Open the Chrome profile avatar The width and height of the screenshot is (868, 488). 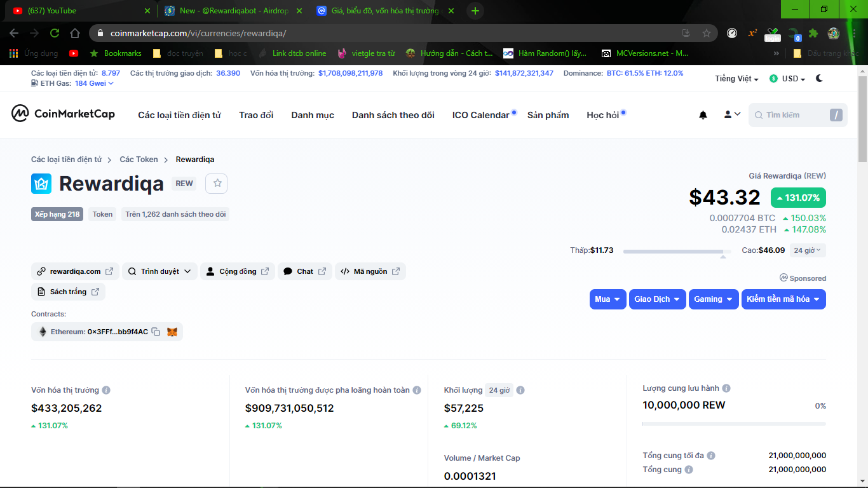(834, 33)
